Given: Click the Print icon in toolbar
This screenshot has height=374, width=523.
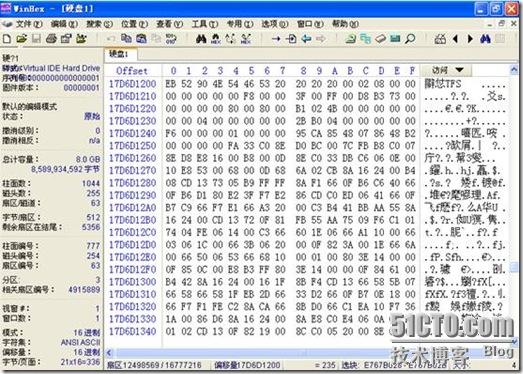Looking at the screenshot, I should click(x=51, y=39).
